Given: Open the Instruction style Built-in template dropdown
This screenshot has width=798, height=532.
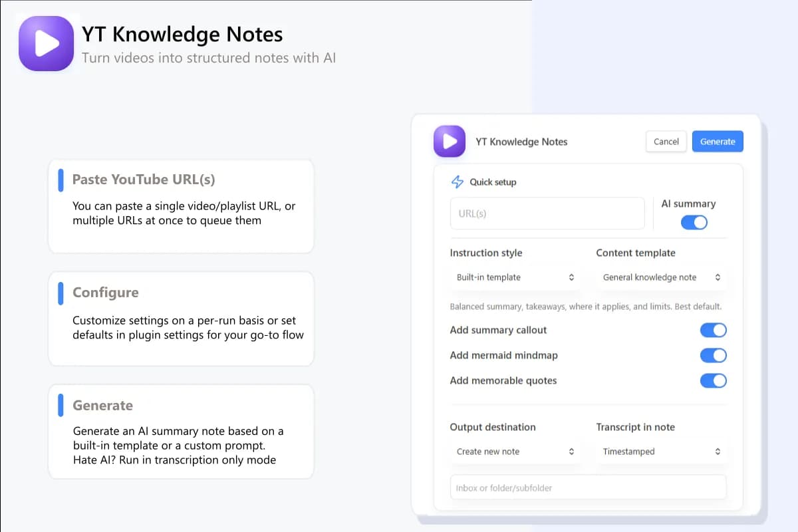Looking at the screenshot, I should point(515,277).
